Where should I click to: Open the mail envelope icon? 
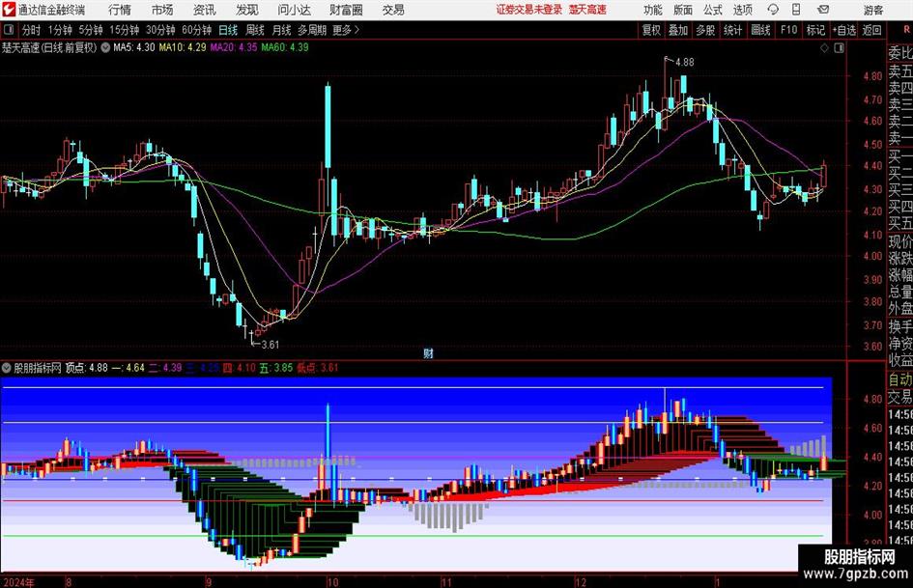pos(823,10)
